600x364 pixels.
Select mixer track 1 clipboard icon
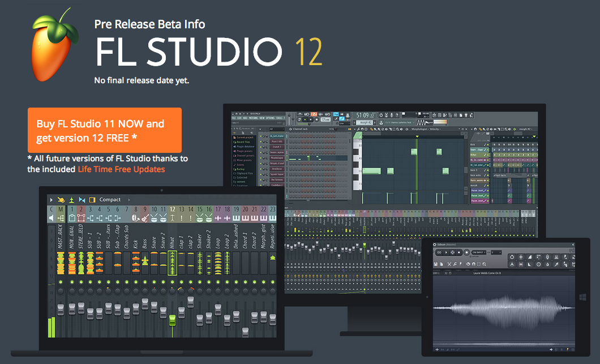(72, 218)
